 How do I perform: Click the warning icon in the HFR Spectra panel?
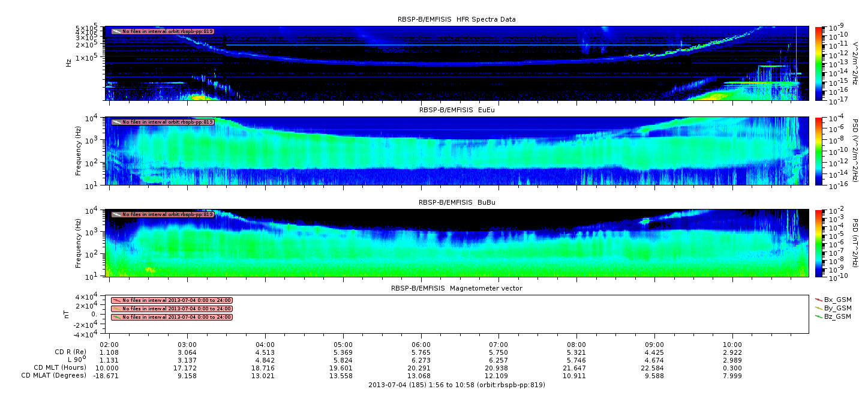(116, 31)
